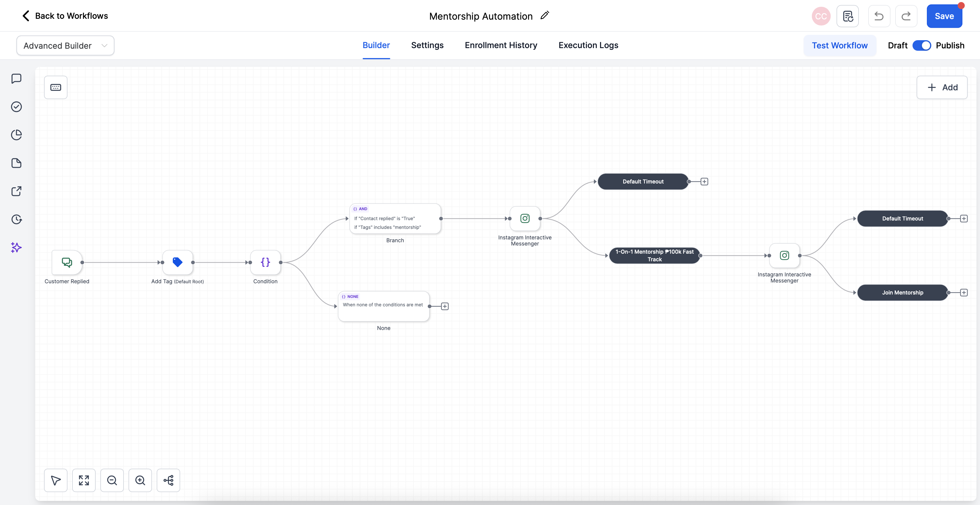This screenshot has height=505, width=980.
Task: Open the checkmark circle sidebar icon
Action: [x=16, y=107]
